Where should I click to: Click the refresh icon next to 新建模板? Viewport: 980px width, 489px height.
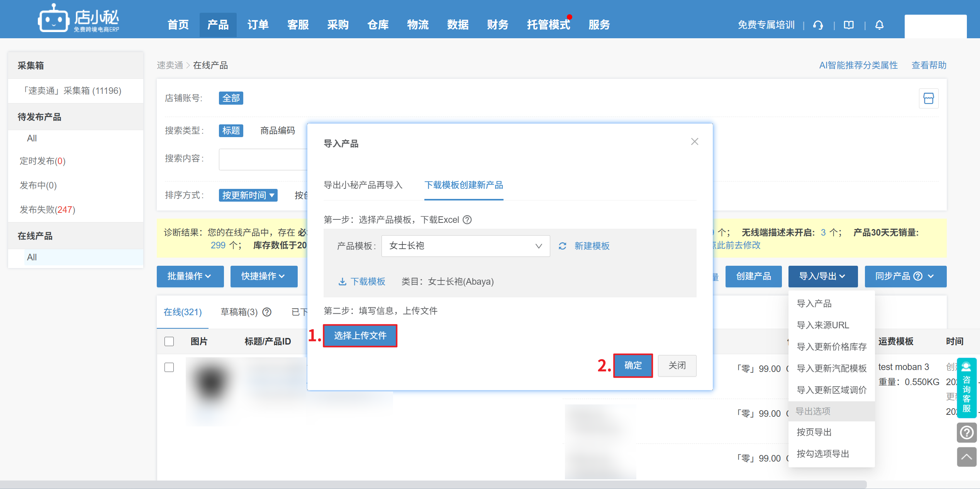[562, 246]
